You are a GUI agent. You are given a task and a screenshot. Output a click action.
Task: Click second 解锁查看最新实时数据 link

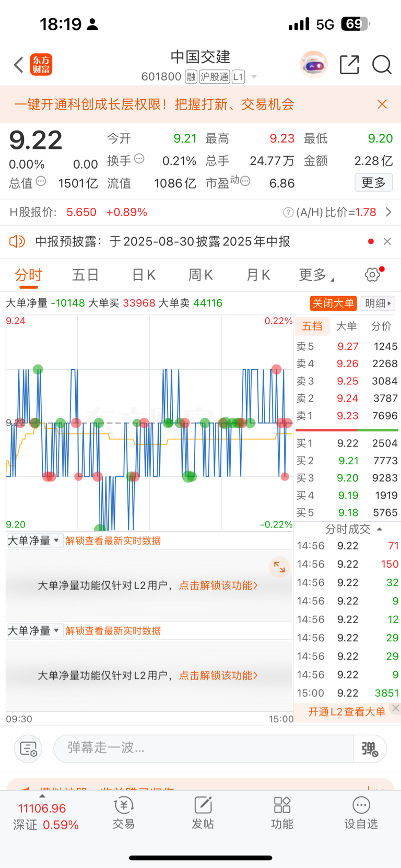tap(113, 630)
